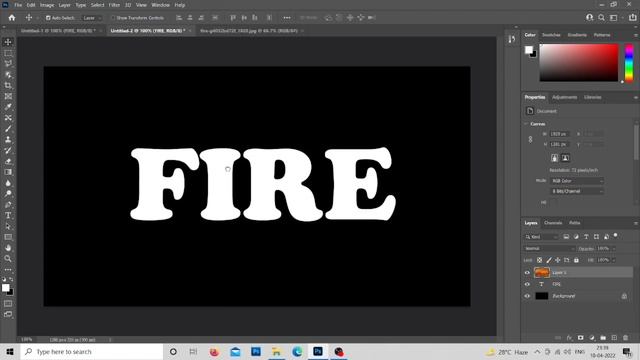
Task: Open the Layers panel flyout menu
Action: pos(636,223)
